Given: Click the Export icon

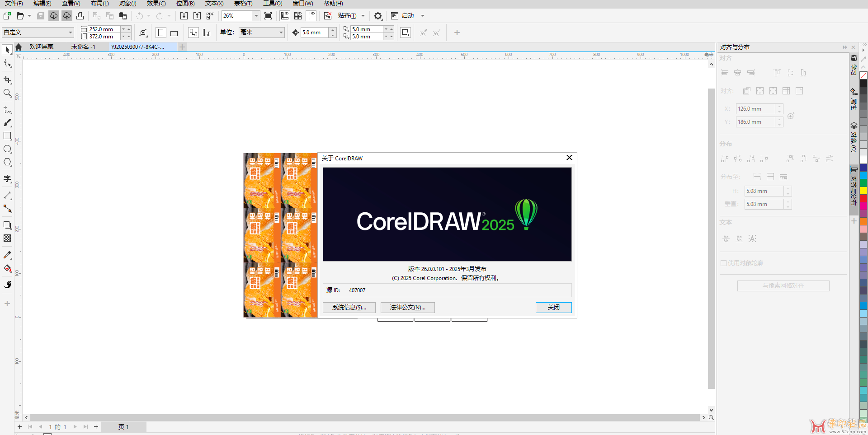Looking at the screenshot, I should coord(197,16).
